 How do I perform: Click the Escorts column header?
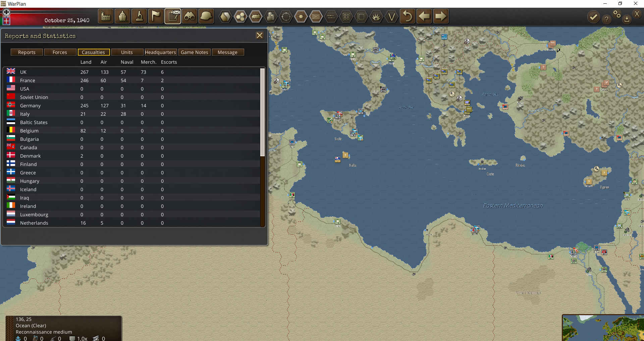coord(169,62)
